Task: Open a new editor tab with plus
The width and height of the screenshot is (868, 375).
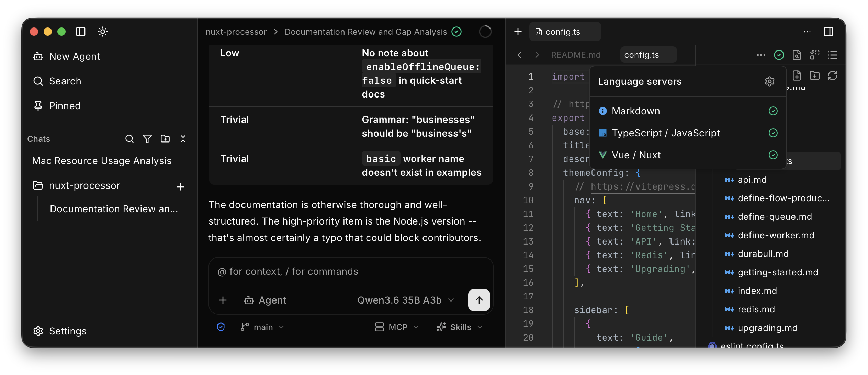Action: click(x=518, y=32)
